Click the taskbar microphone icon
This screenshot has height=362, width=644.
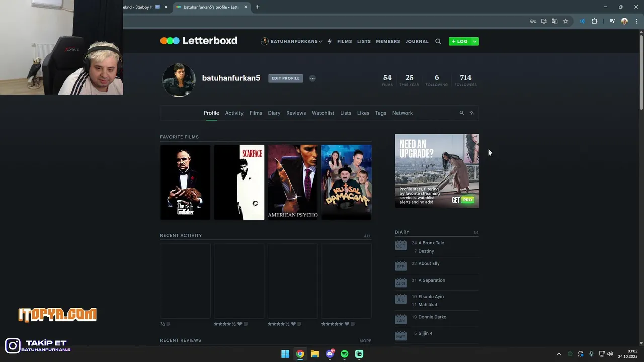pyautogui.click(x=591, y=354)
